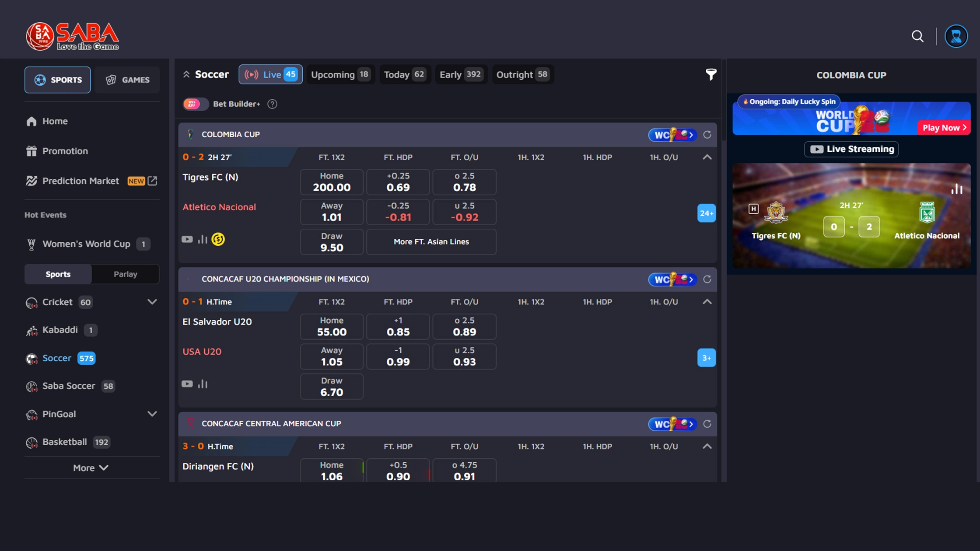
Task: Open the bet filter funnel icon
Action: 711,74
